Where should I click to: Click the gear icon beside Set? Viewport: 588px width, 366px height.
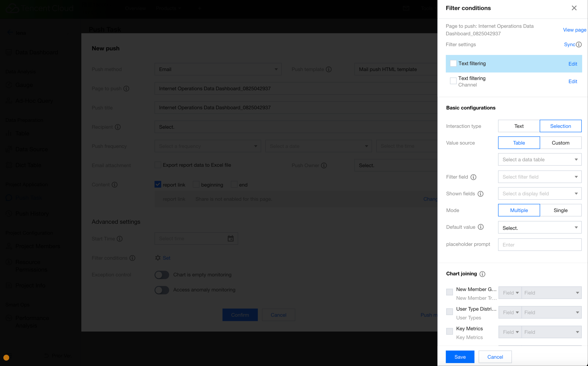[x=158, y=258]
